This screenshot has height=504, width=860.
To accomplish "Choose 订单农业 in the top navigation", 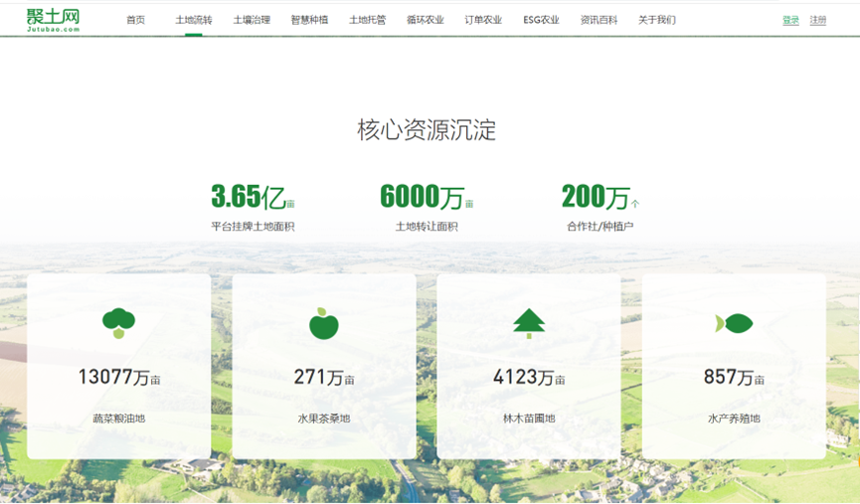I will (483, 20).
